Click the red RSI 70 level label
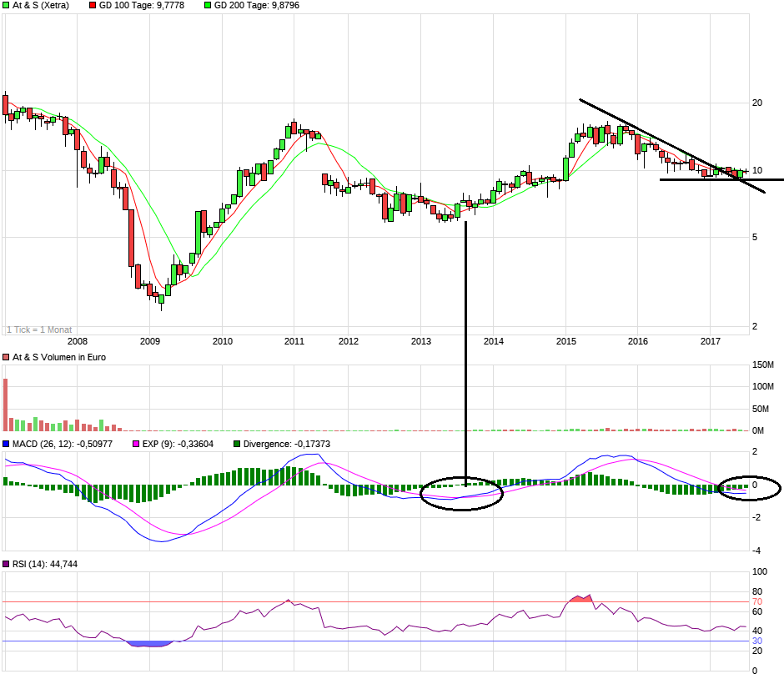 [757, 602]
